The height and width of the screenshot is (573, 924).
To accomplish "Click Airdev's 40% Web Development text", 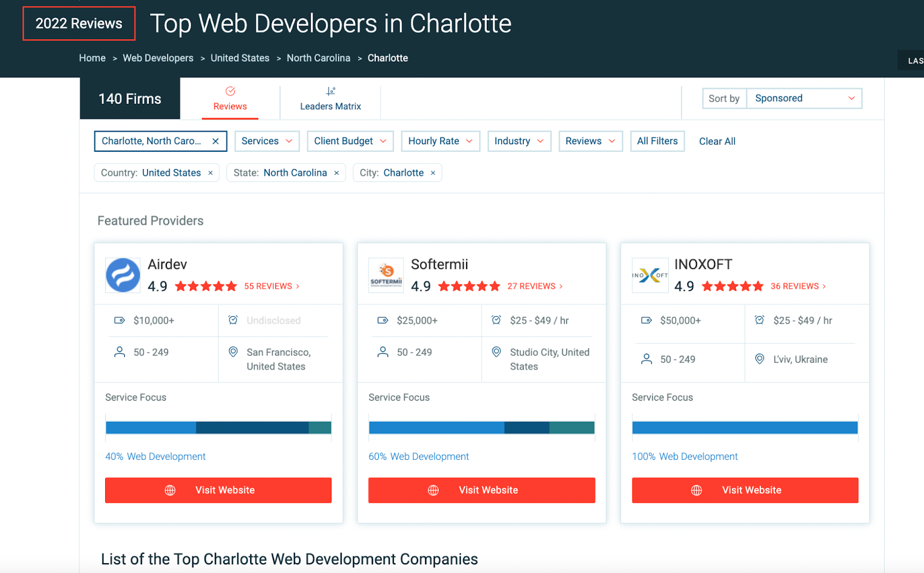I will (155, 456).
